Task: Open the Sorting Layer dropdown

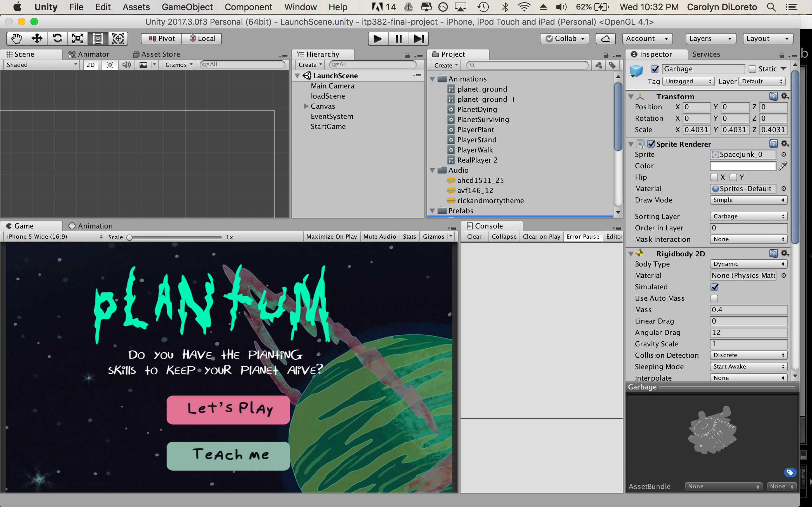Action: point(748,217)
